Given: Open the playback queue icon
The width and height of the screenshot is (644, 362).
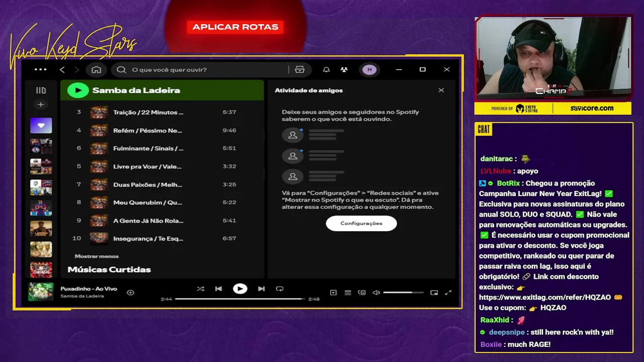Looking at the screenshot, I should click(x=348, y=293).
